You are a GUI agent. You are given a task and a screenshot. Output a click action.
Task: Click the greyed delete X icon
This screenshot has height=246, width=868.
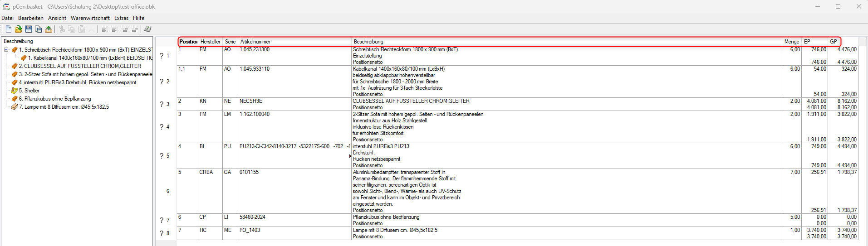(x=92, y=29)
